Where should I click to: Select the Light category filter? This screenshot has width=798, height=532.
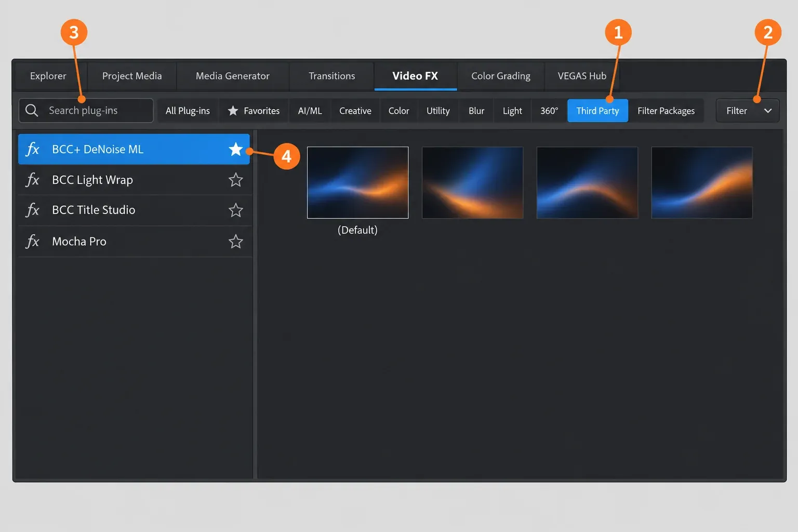click(512, 111)
